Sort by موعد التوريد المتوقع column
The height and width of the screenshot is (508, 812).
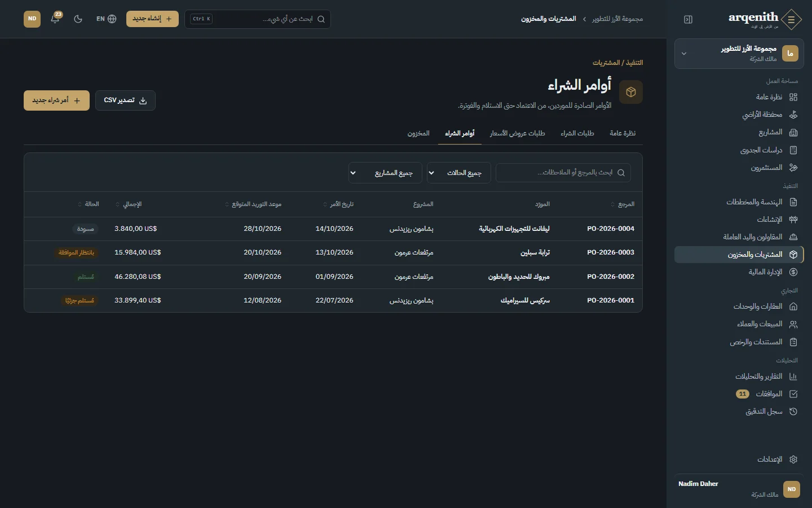pos(253,204)
